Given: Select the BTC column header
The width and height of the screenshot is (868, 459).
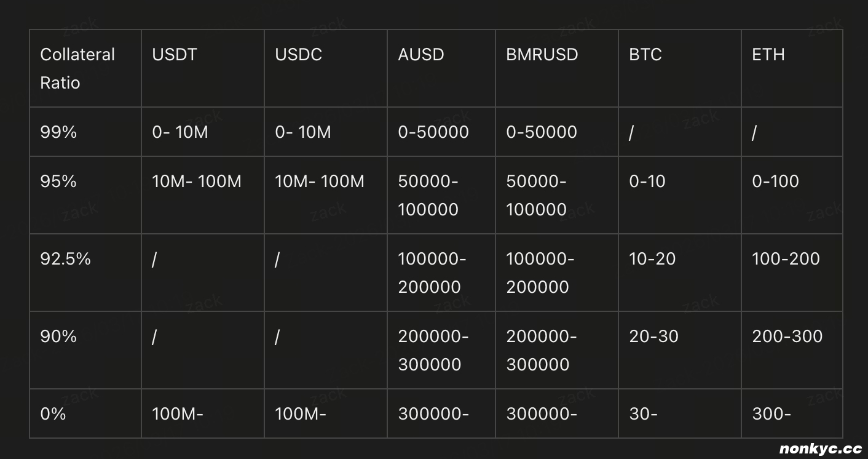Looking at the screenshot, I should point(645,55).
